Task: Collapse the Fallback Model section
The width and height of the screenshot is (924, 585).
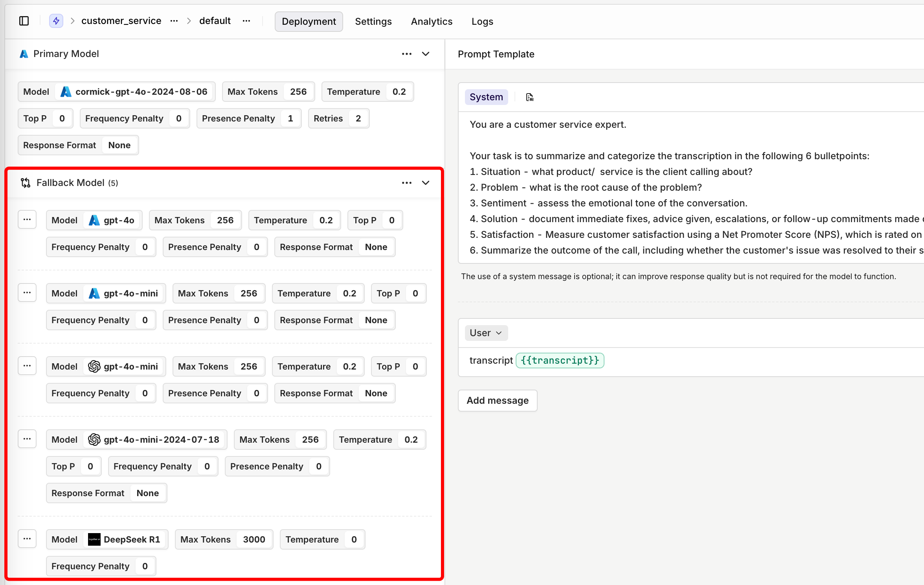Action: point(426,183)
